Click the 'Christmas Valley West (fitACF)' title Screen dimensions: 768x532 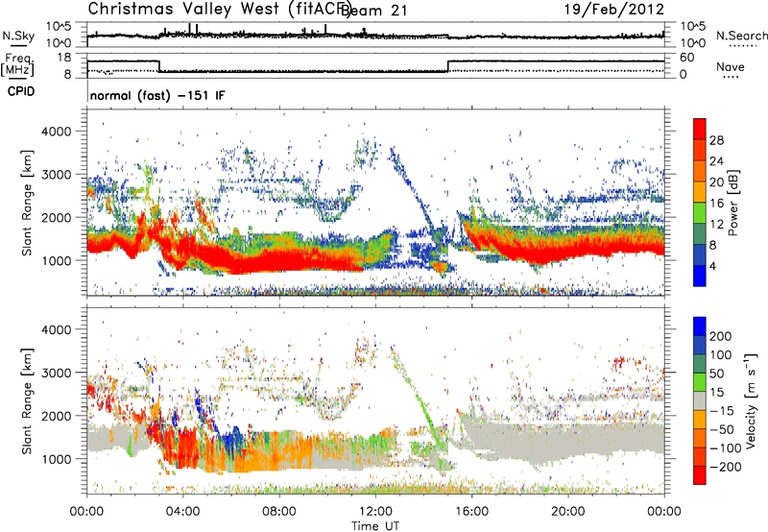pyautogui.click(x=219, y=9)
